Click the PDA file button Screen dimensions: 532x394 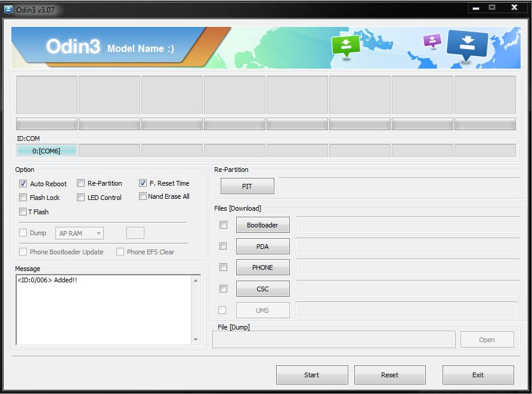263,246
